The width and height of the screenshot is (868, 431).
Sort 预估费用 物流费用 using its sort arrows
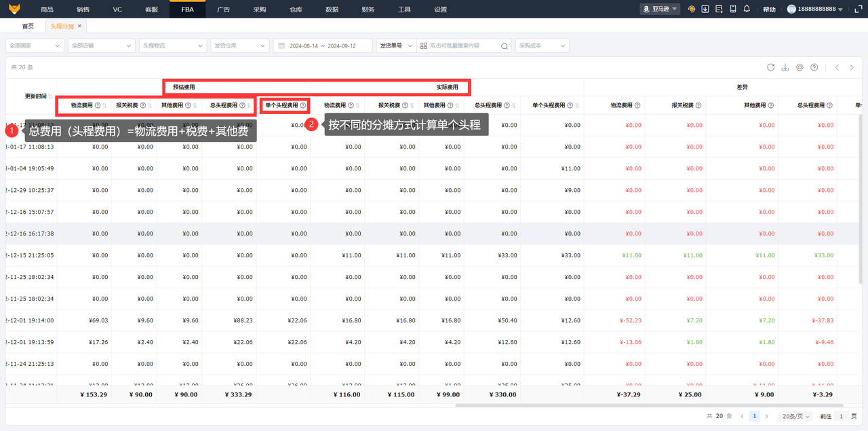point(105,105)
